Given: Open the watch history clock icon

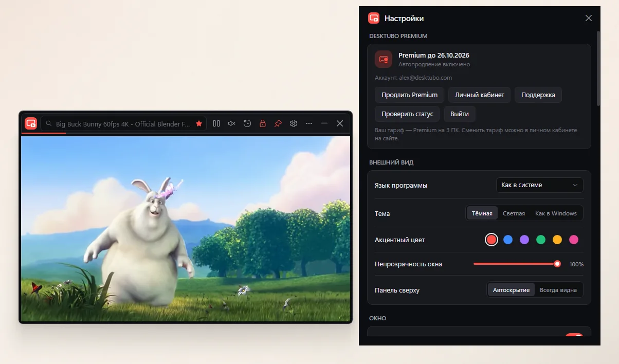Looking at the screenshot, I should coord(247,123).
